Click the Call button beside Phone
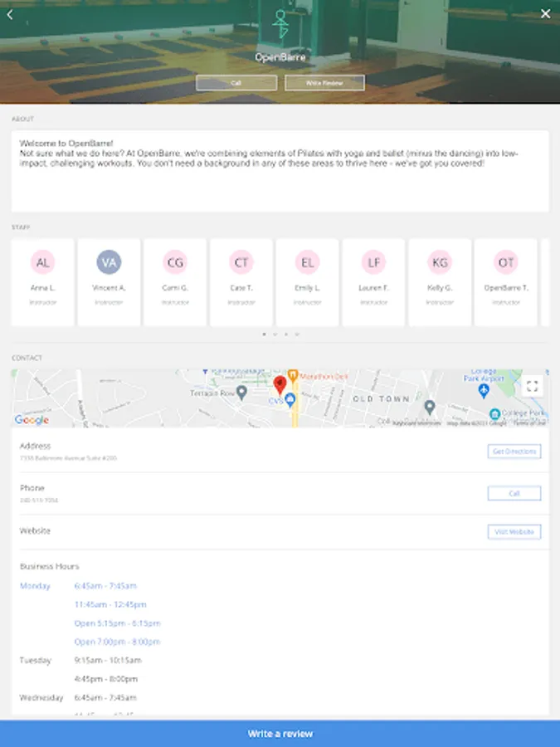560x747 pixels. (x=514, y=493)
